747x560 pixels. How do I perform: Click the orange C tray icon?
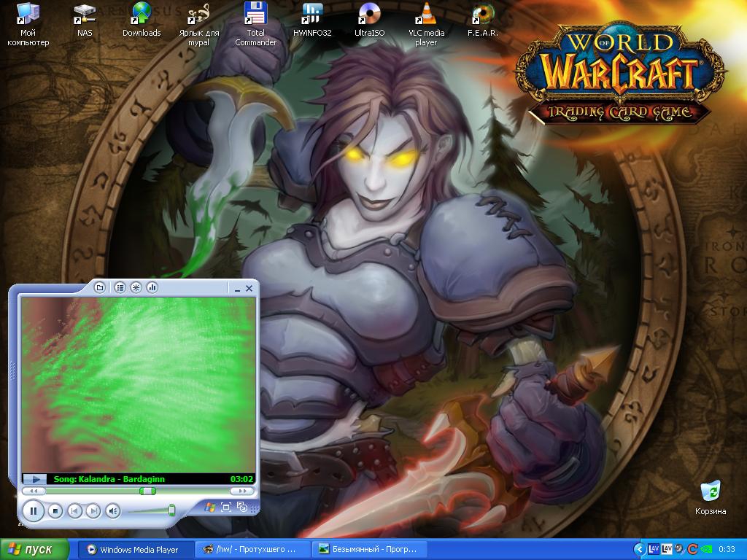[692, 550]
